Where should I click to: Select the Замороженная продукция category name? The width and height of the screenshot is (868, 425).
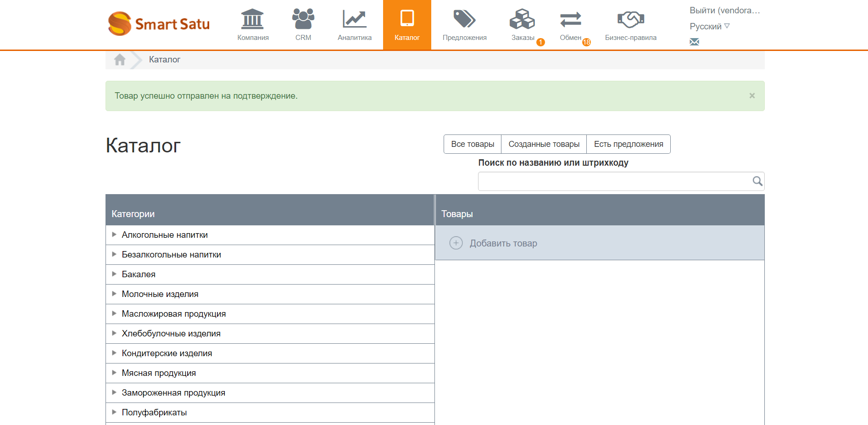(173, 393)
